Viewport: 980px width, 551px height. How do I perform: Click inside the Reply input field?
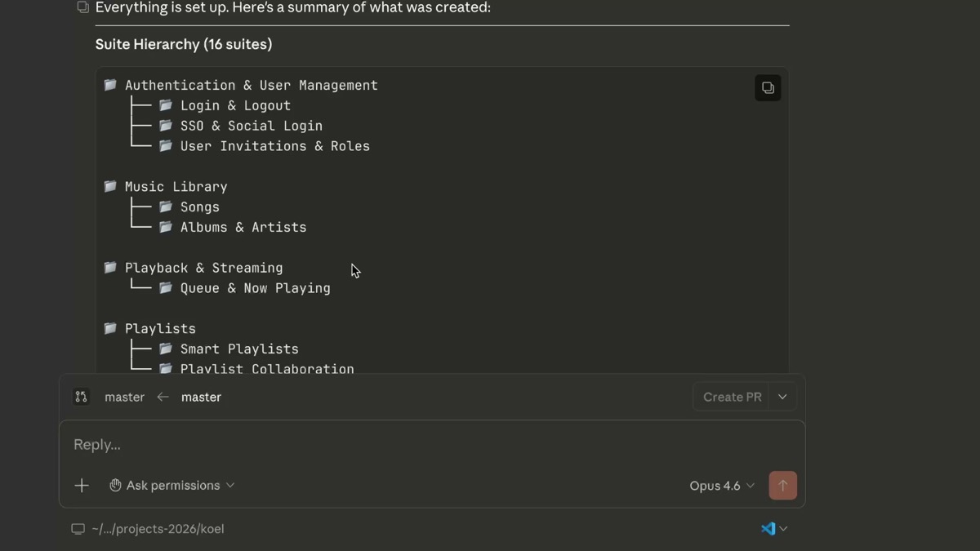click(x=327, y=444)
